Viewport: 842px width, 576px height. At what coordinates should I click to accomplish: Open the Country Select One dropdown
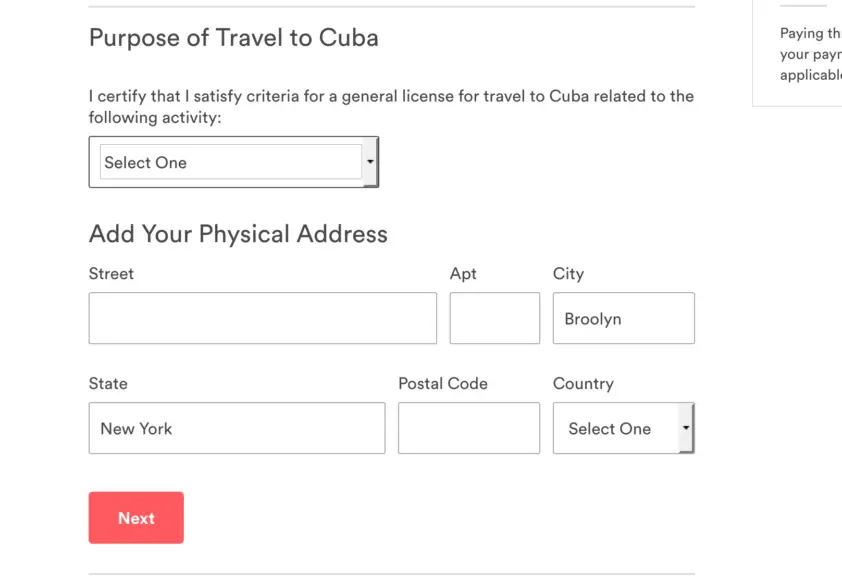click(x=623, y=428)
